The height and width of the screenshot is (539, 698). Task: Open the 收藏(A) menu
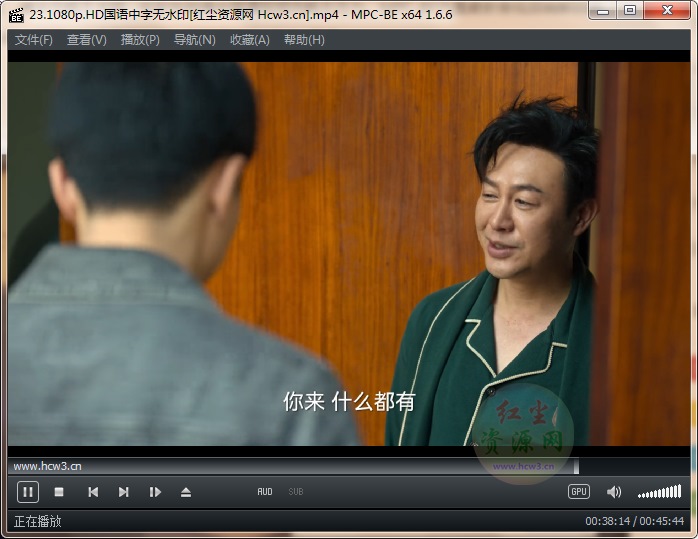[x=250, y=40]
